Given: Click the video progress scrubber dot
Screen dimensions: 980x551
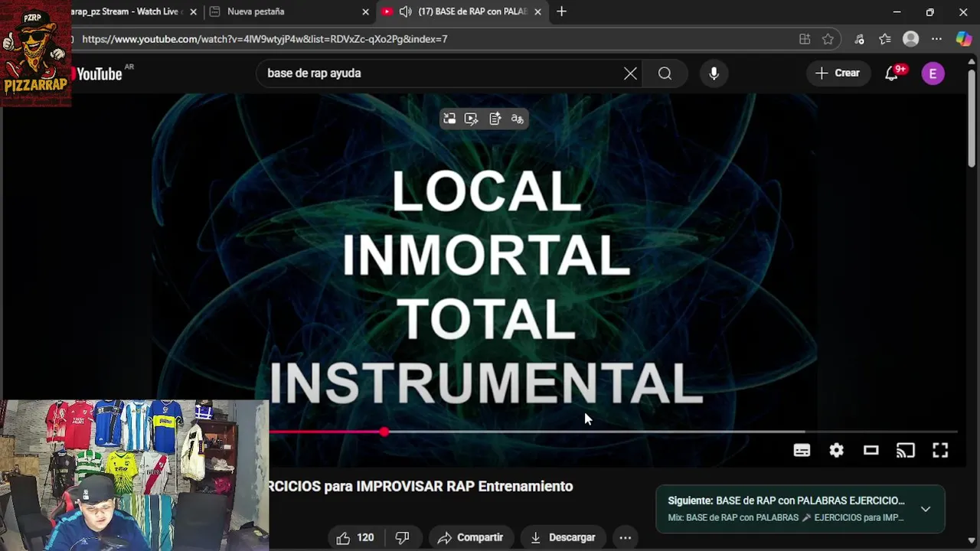Looking at the screenshot, I should pyautogui.click(x=384, y=432).
